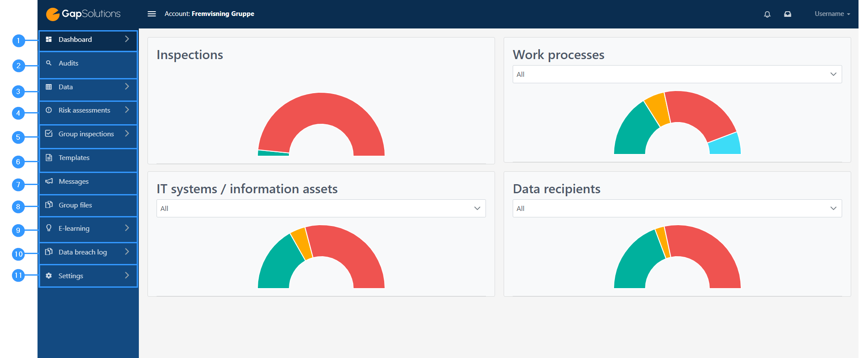This screenshot has width=868, height=358.
Task: Click the Group inspections checkmark icon
Action: (49, 134)
